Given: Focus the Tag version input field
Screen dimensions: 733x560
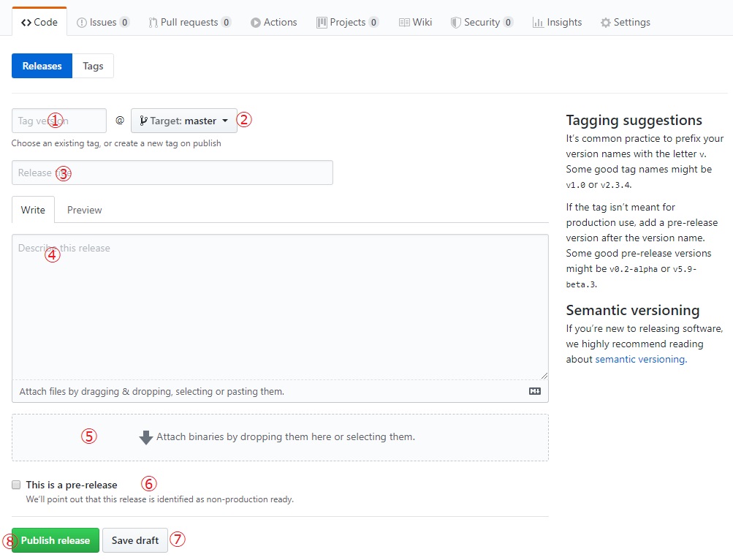Looking at the screenshot, I should tap(59, 121).
